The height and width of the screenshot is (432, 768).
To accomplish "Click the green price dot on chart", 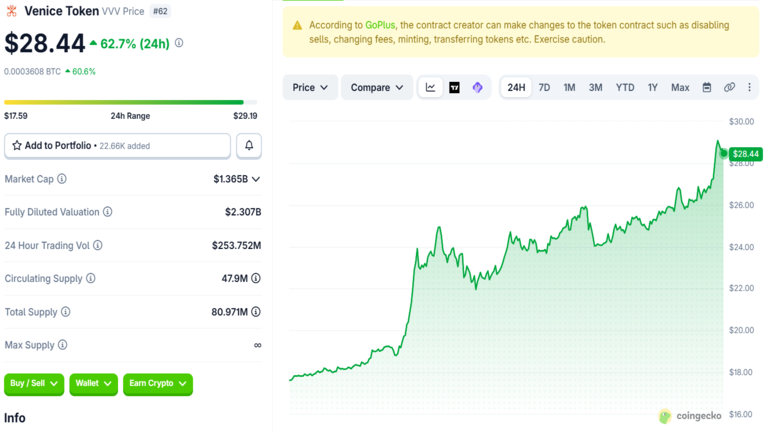I will [723, 153].
